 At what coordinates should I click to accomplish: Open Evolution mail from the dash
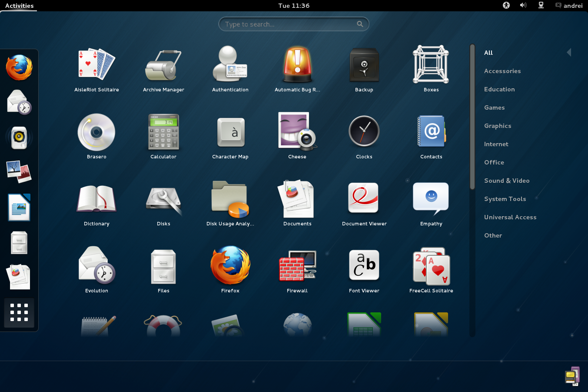[x=19, y=102]
